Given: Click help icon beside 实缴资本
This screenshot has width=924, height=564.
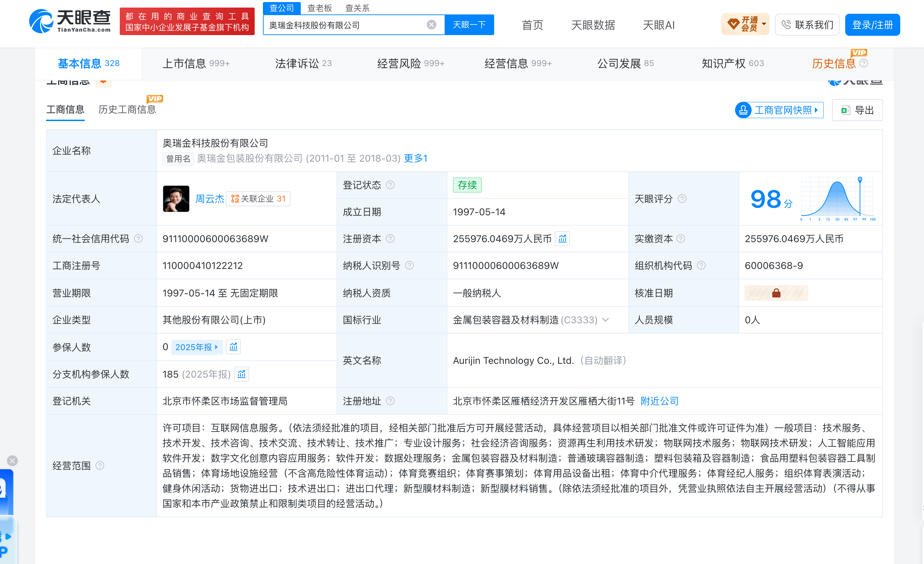Looking at the screenshot, I should coord(681,239).
